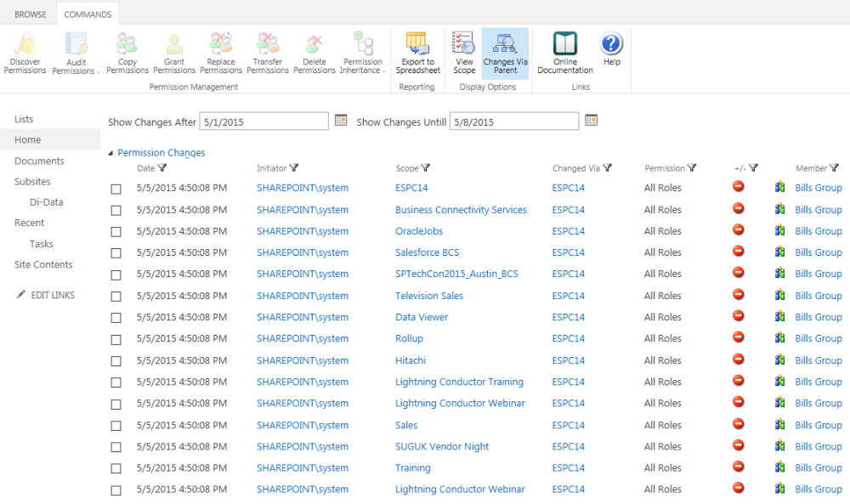The height and width of the screenshot is (504, 850).
Task: Toggle Changes Via Parent option
Action: coord(505,53)
